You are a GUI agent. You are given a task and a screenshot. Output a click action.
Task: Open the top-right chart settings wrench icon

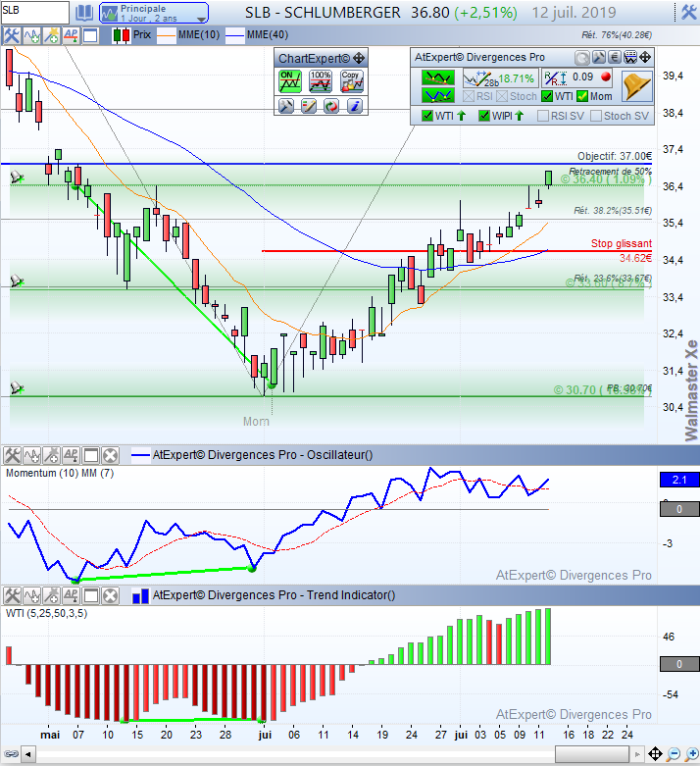click(689, 12)
